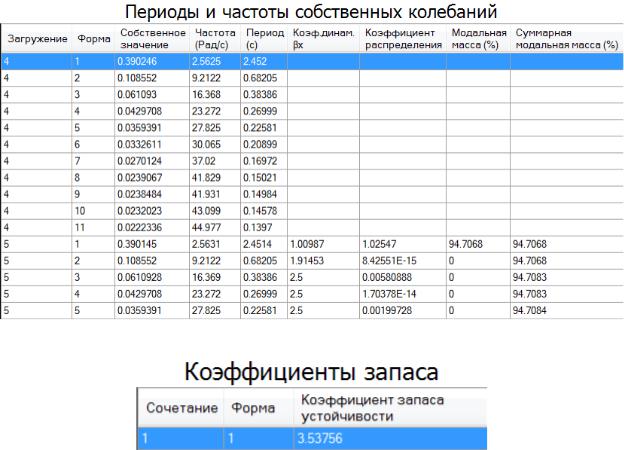Image resolution: width=624 pixels, height=450 pixels.
Task: Select dynamic coefficient 1.91453
Action: [323, 261]
